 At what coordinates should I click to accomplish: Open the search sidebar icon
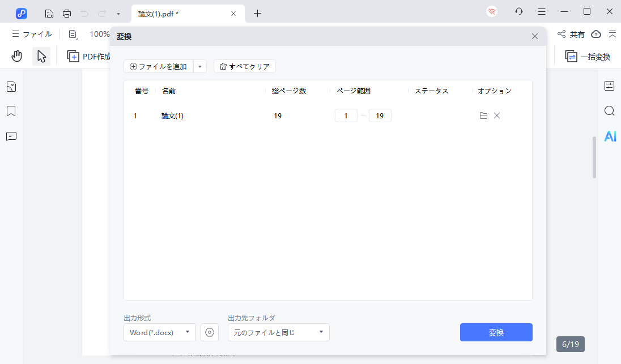(x=609, y=111)
